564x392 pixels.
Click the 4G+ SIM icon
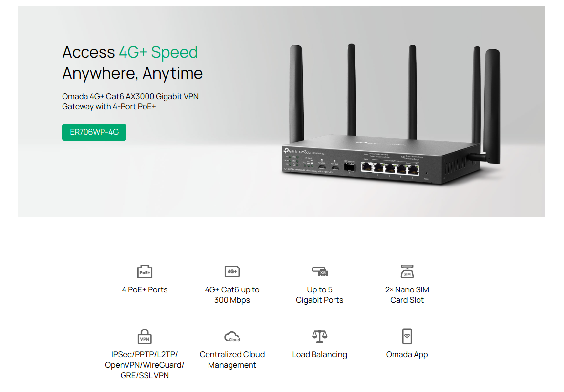[x=232, y=271]
